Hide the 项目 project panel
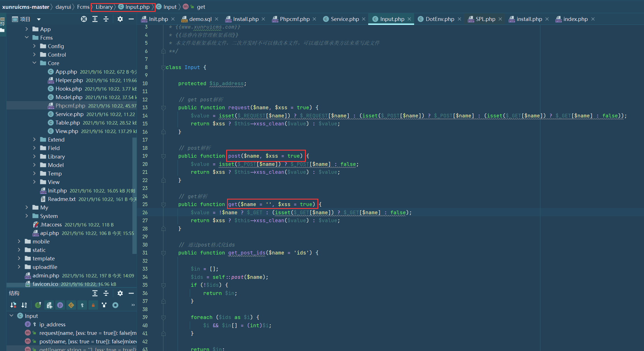644x351 pixels. click(131, 19)
